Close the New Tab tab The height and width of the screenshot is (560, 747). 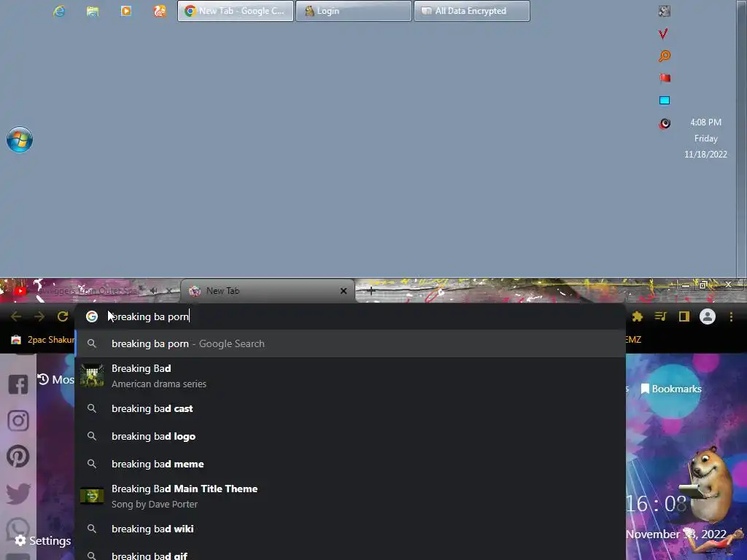click(x=343, y=290)
